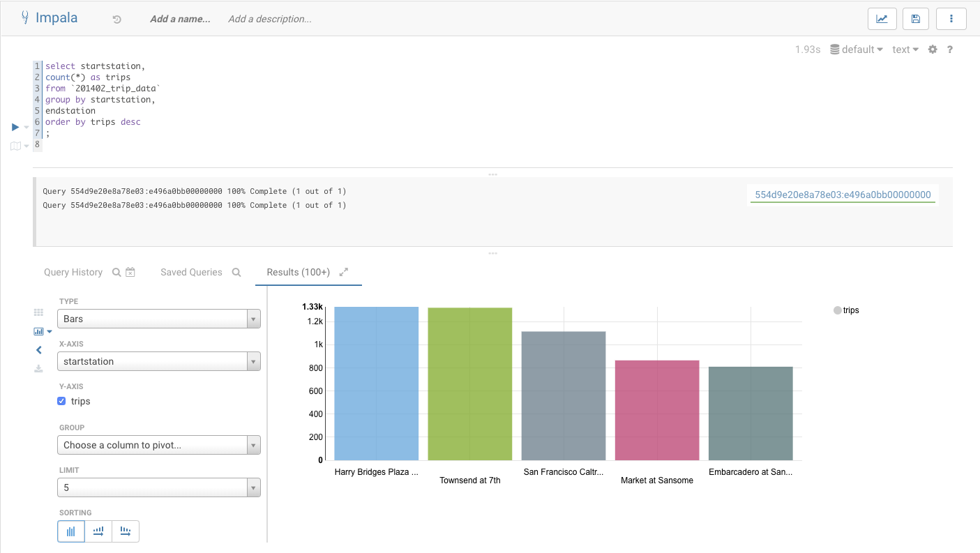980x553 pixels.
Task: Click the query ID link on the right
Action: point(843,195)
